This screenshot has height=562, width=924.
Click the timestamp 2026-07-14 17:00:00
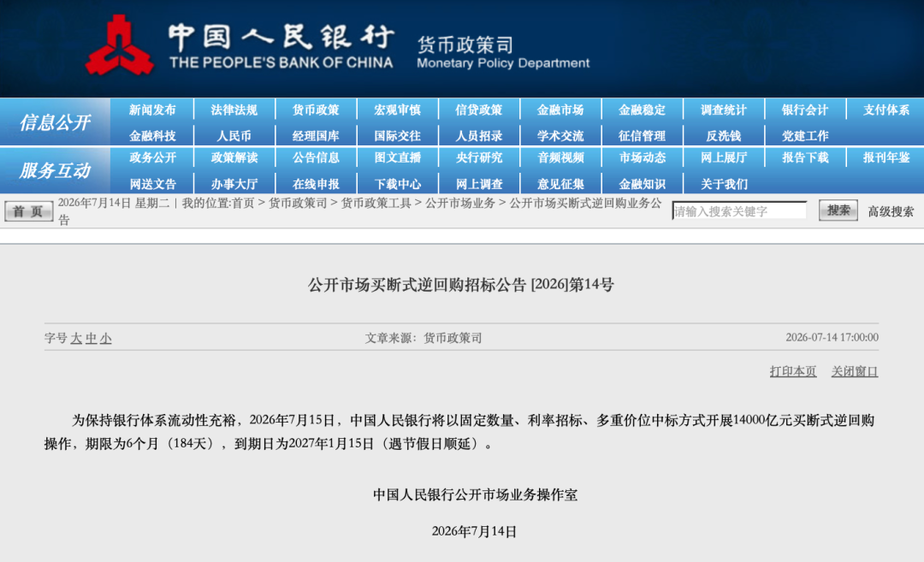coord(832,338)
